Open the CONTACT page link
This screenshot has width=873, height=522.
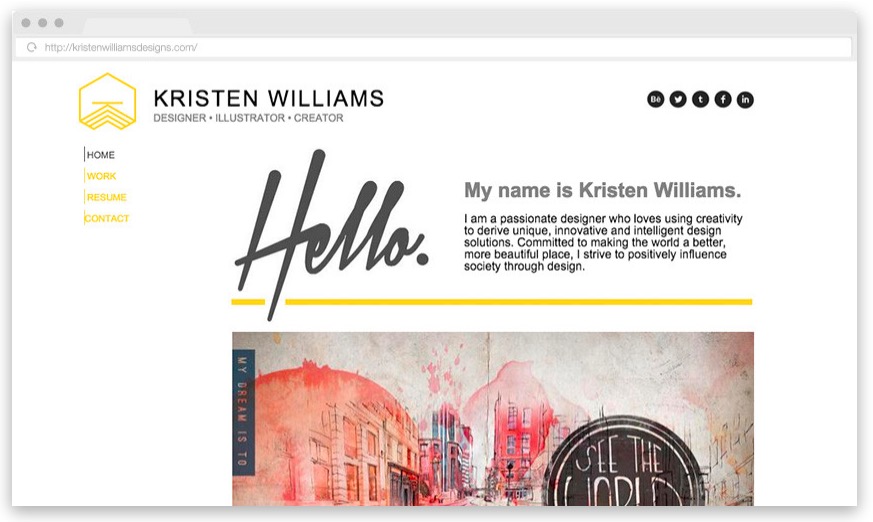click(x=106, y=218)
